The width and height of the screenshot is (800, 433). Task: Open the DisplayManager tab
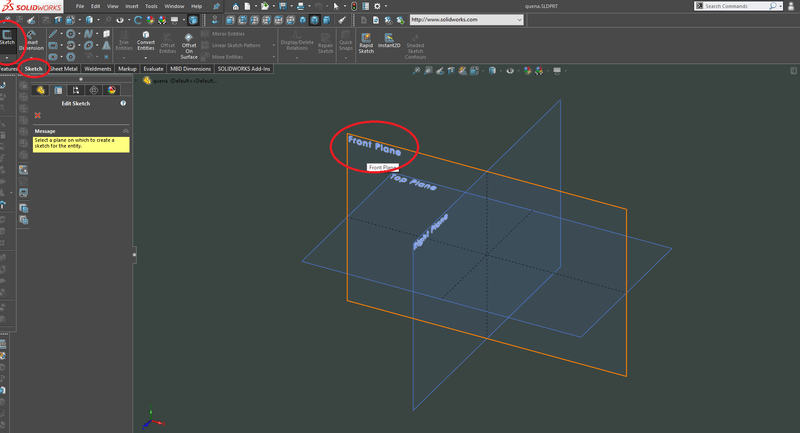[x=112, y=90]
